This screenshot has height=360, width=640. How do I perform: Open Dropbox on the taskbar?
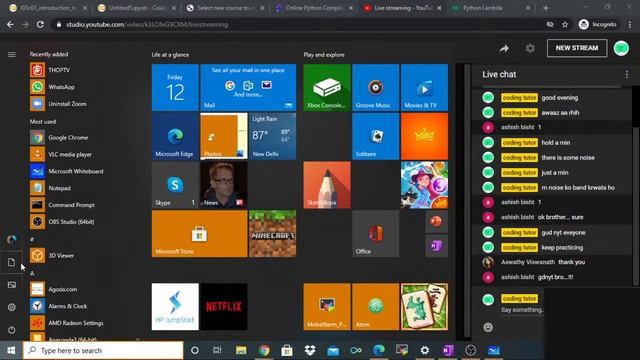[310, 350]
